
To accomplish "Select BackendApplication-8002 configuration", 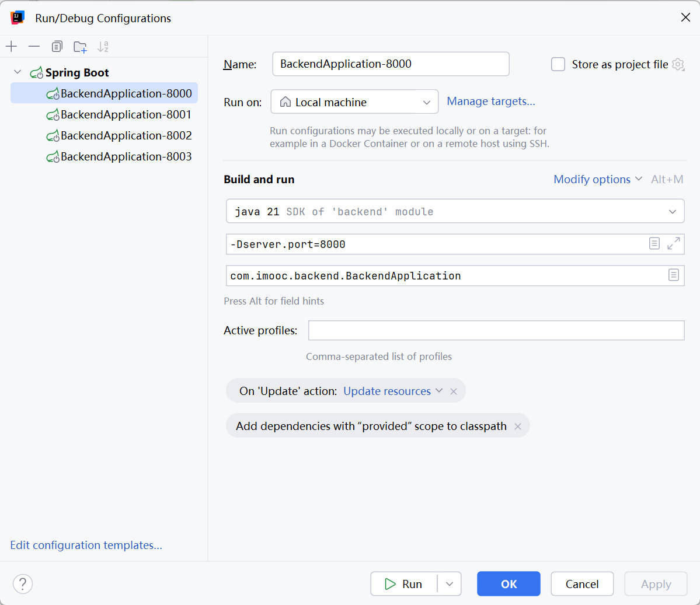I will pyautogui.click(x=126, y=135).
